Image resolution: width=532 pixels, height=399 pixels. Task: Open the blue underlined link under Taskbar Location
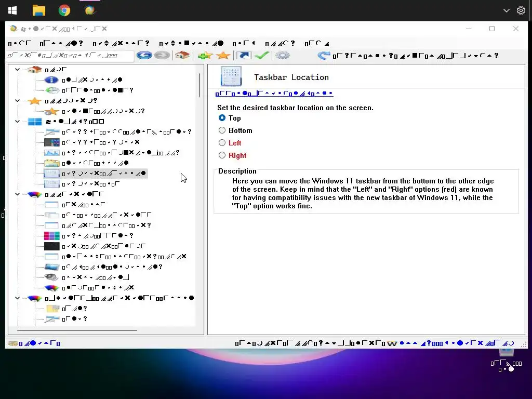click(x=274, y=94)
